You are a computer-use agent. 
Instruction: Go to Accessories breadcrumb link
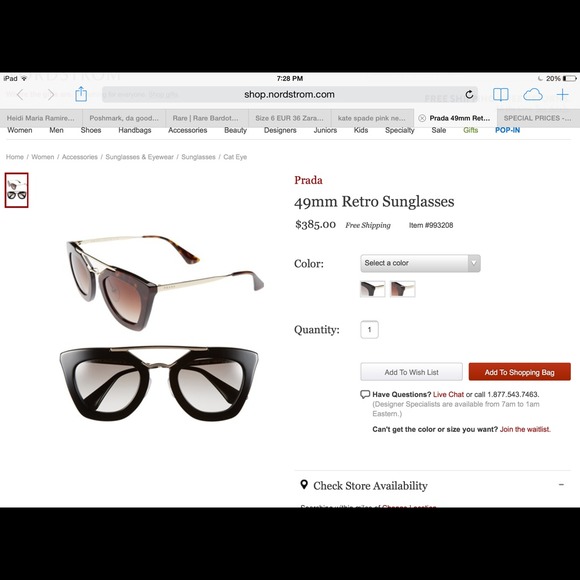click(x=80, y=157)
